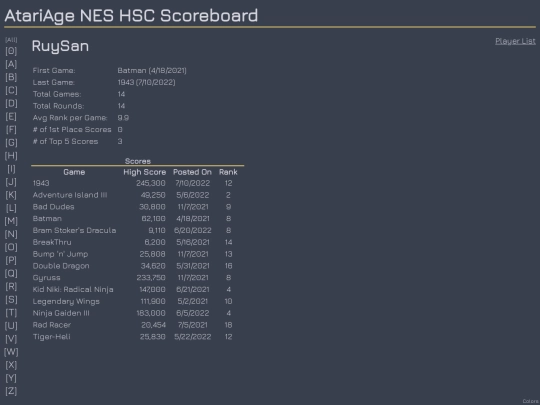Filter players by letter [A]
Image resolution: width=540 pixels, height=405 pixels.
click(x=11, y=64)
